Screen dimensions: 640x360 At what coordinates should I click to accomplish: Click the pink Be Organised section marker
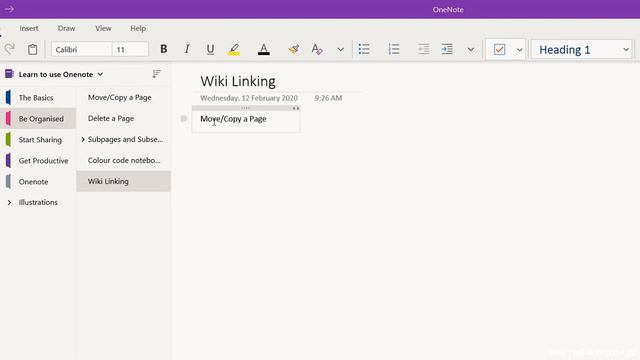8,118
